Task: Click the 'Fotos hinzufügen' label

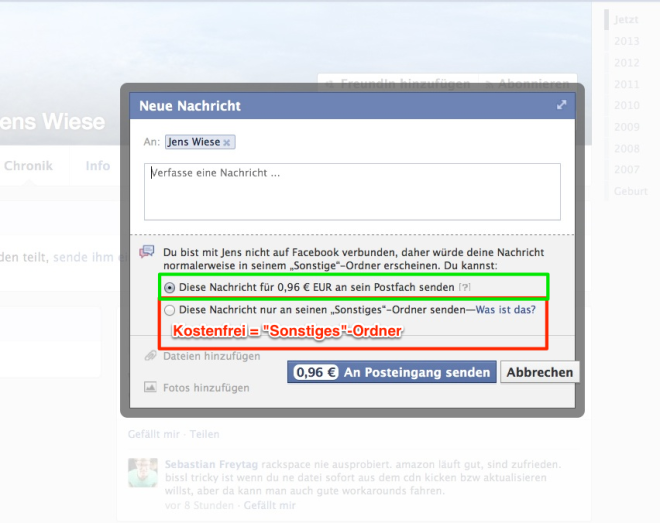Action: (x=206, y=388)
